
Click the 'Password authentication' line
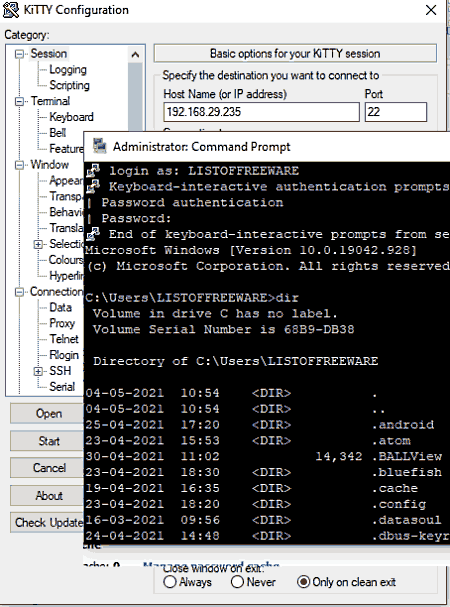(x=192, y=202)
